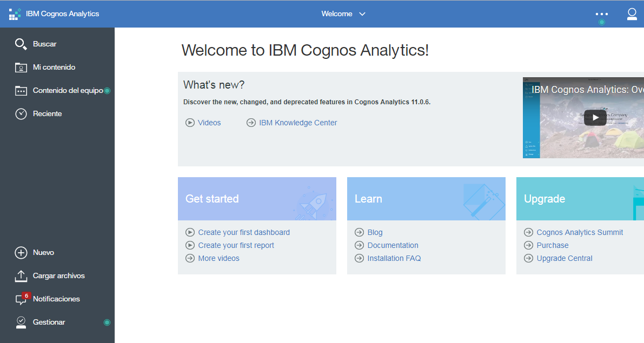Open the IBM Knowledge Center link
The height and width of the screenshot is (343, 644).
coord(298,122)
